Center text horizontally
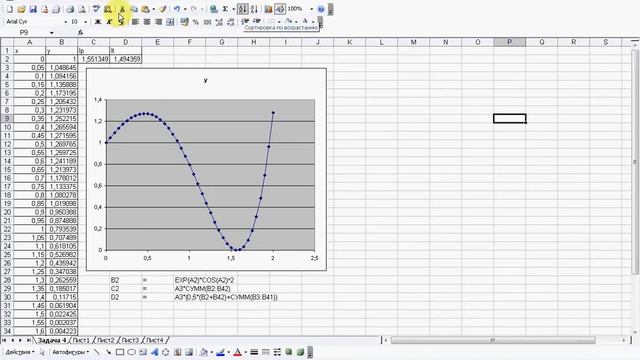640x360 pixels. (x=147, y=22)
